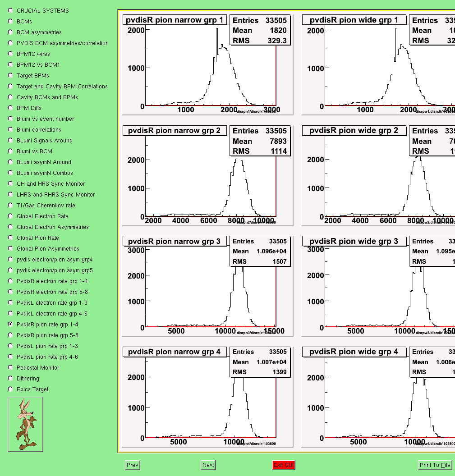Select Blumi correlations page
Viewport: 455px width, 476px height.
coord(11,130)
